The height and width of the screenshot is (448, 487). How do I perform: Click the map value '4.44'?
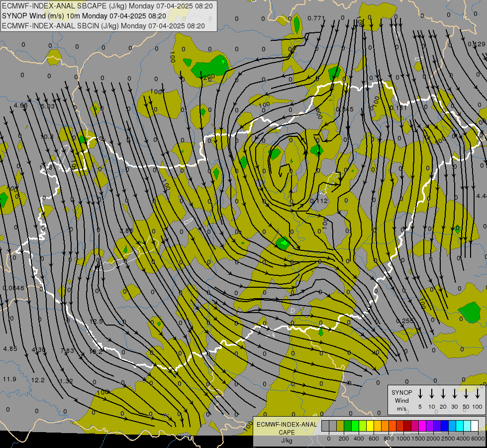[x=482, y=196]
